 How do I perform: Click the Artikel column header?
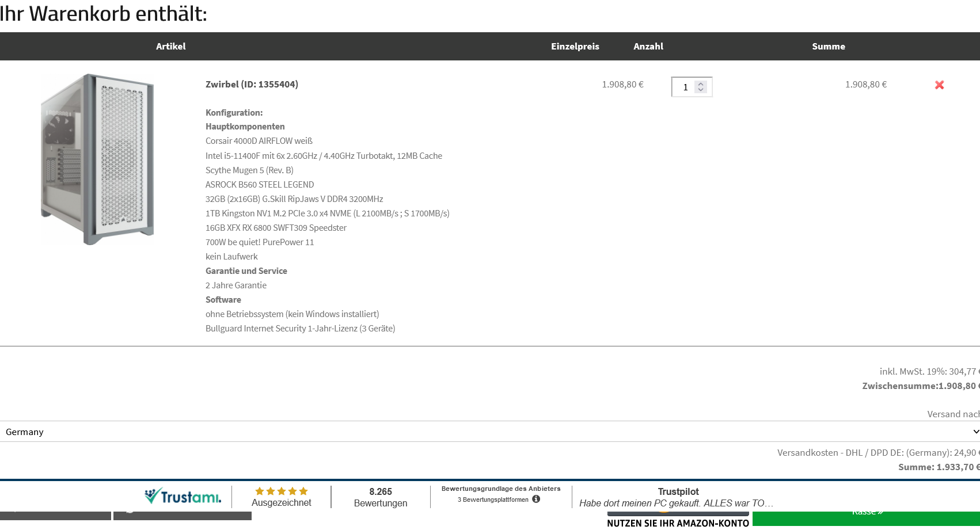(170, 47)
